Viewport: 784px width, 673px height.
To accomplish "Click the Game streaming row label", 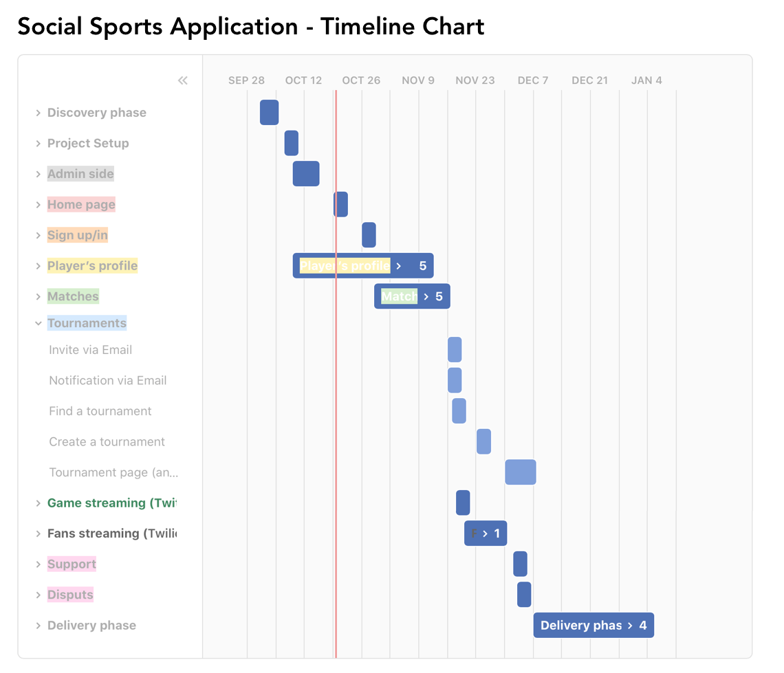I will (x=111, y=503).
